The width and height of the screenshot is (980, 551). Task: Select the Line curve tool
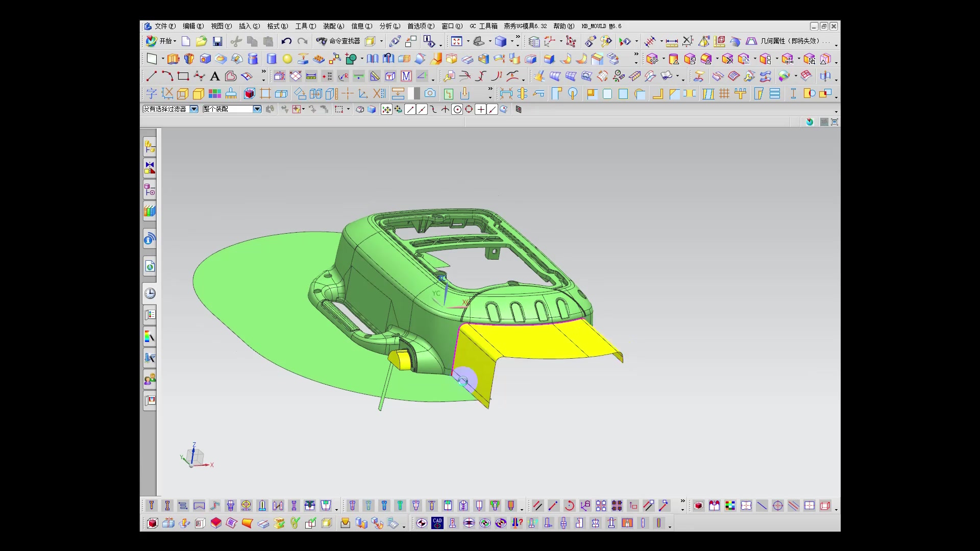coord(151,77)
